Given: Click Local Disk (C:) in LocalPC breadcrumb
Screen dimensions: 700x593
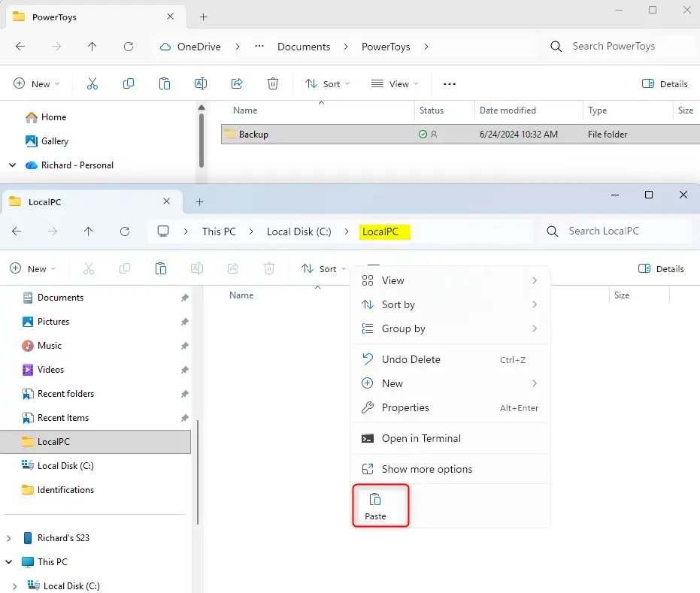Looking at the screenshot, I should tap(298, 231).
